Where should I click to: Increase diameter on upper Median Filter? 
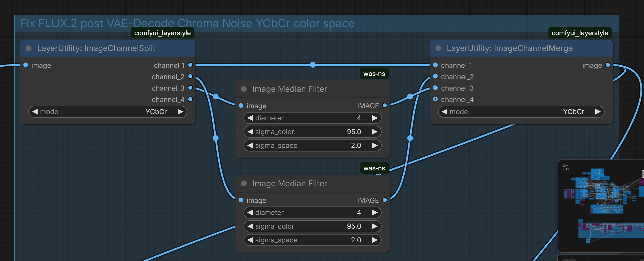pyautogui.click(x=375, y=118)
